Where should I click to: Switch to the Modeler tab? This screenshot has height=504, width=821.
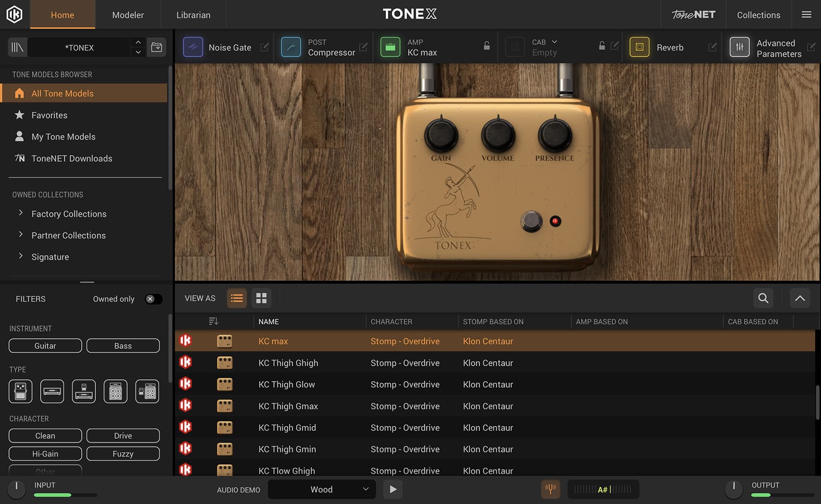[128, 15]
